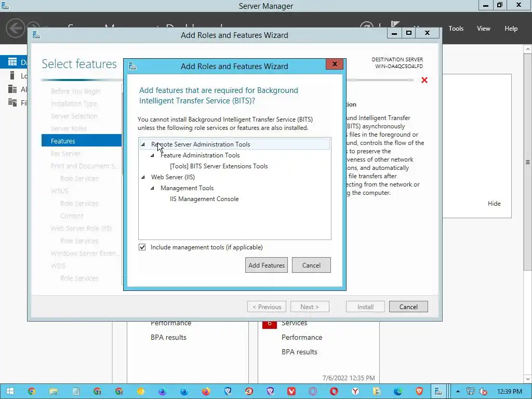Open File services icon in sidebar
The width and height of the screenshot is (532, 399).
[x=12, y=102]
